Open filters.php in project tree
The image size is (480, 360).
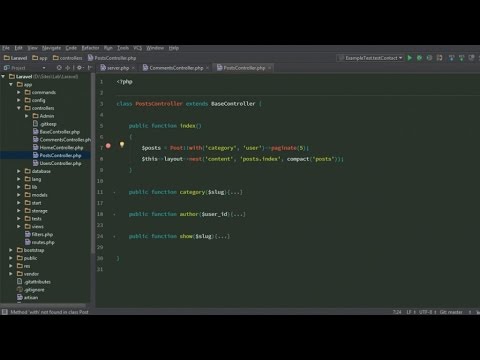click(x=39, y=234)
